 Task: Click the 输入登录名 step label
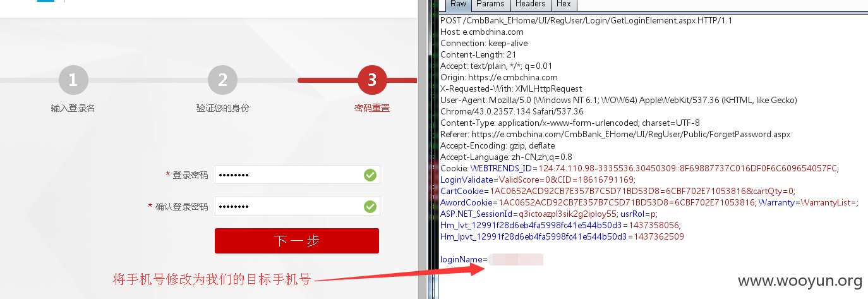click(x=73, y=108)
